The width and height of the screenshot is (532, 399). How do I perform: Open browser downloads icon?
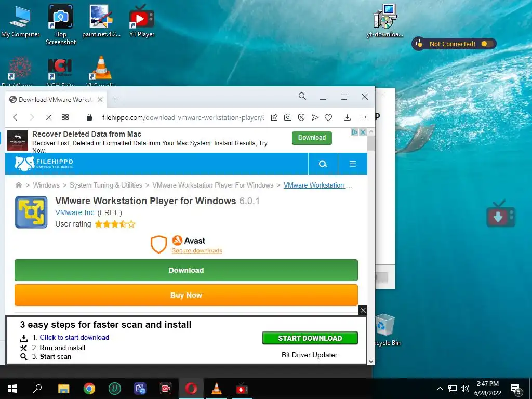tap(347, 117)
